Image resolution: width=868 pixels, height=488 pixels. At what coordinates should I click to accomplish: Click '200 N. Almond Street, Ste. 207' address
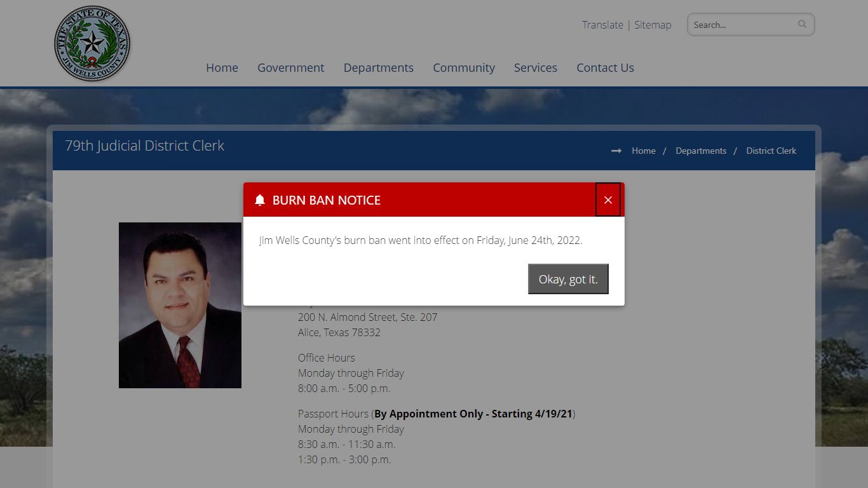(x=367, y=317)
